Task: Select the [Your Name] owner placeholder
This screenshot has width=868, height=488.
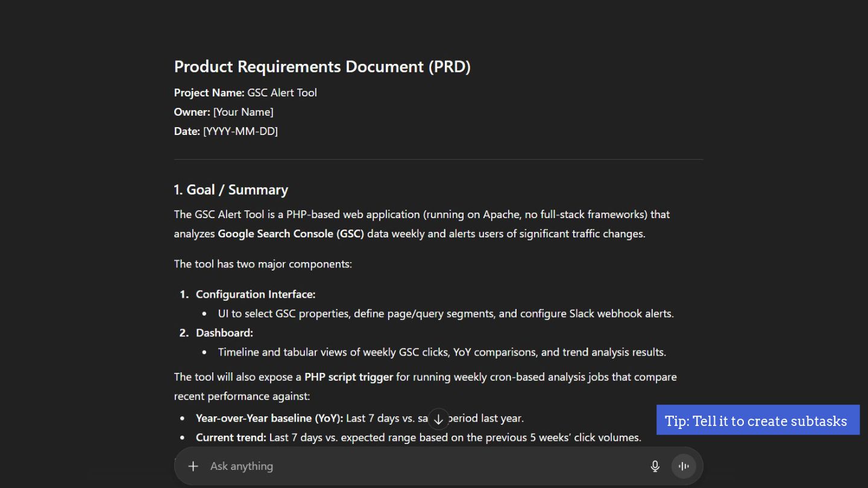Action: pos(244,112)
